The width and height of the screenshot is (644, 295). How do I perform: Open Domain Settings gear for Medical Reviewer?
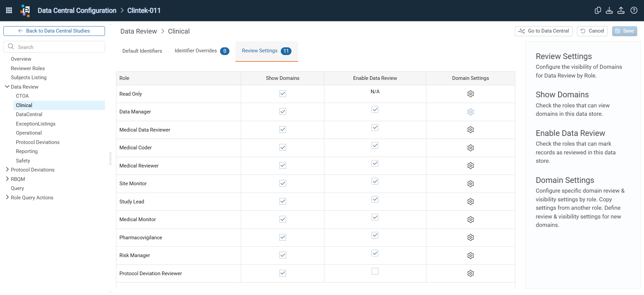471,165
